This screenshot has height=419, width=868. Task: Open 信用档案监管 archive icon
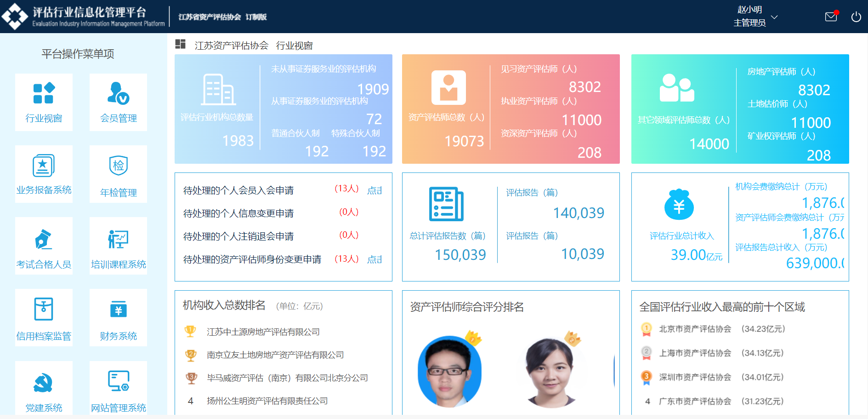[44, 309]
